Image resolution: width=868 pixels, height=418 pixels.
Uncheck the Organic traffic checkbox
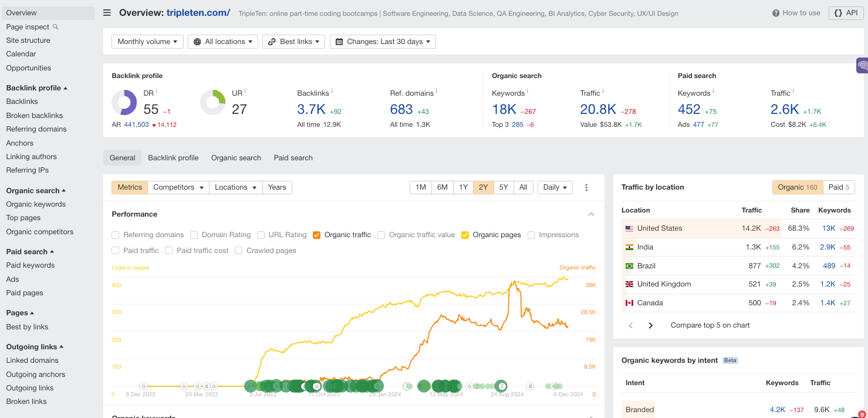tap(317, 235)
